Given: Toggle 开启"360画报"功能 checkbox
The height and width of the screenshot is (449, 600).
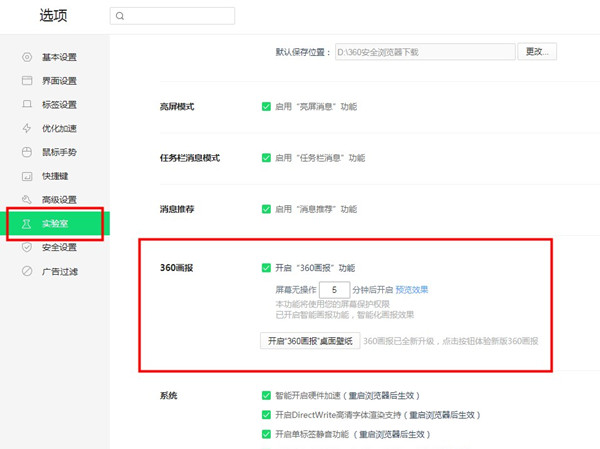Looking at the screenshot, I should (x=266, y=268).
